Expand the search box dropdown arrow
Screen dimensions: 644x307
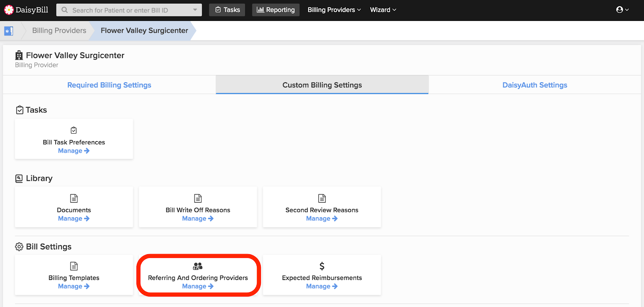click(x=195, y=10)
